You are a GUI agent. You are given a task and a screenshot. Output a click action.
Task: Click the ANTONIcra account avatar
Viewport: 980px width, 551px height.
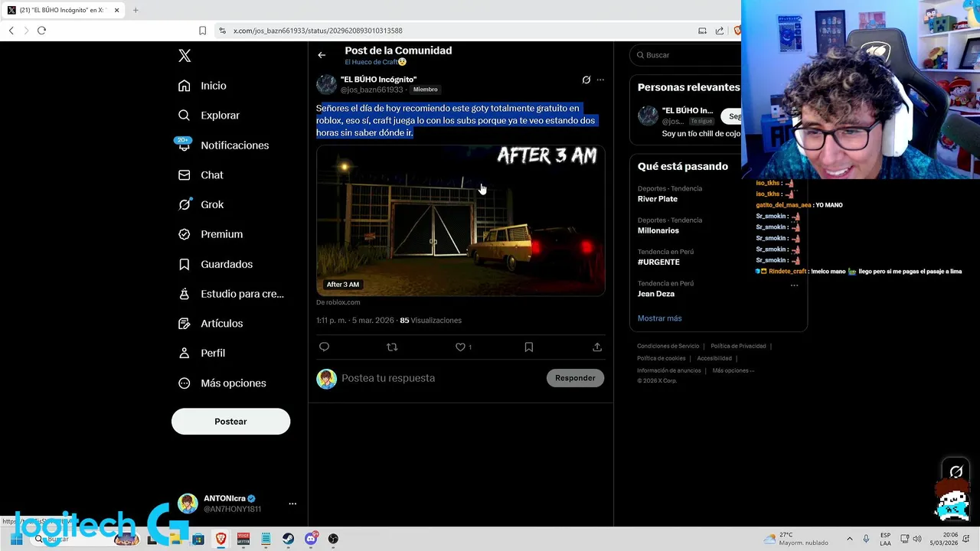[188, 504]
